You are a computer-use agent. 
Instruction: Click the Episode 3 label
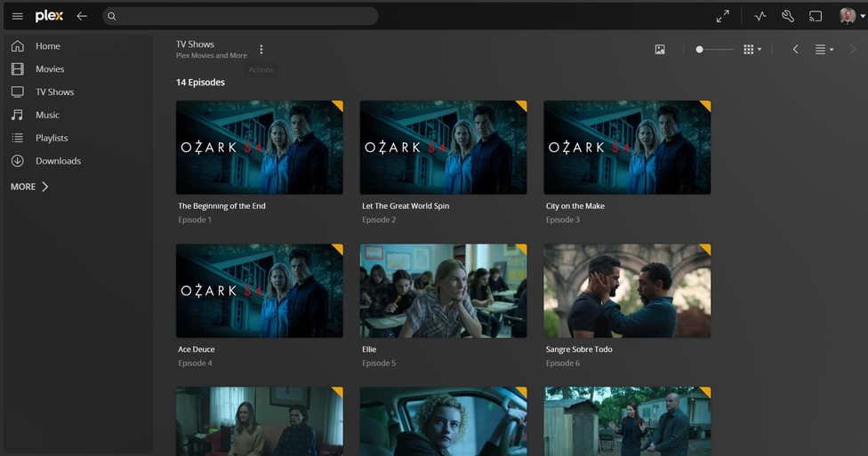563,220
